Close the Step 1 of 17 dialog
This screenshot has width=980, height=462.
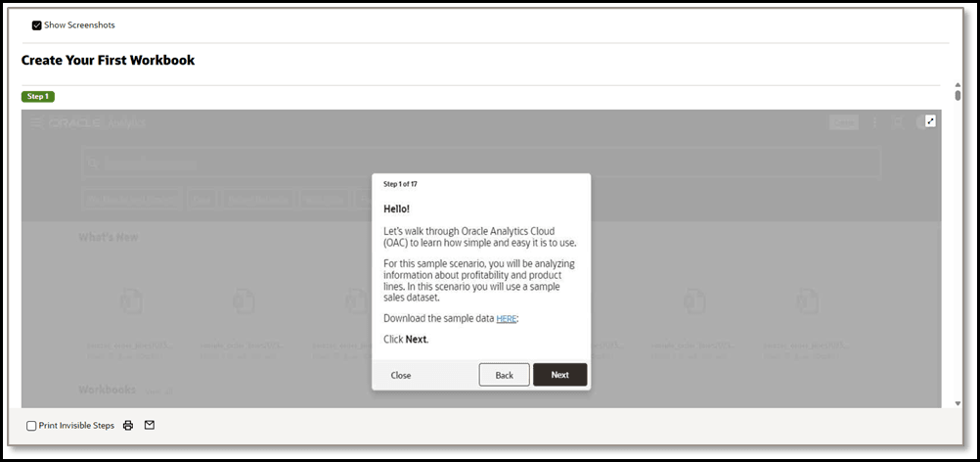coord(401,375)
